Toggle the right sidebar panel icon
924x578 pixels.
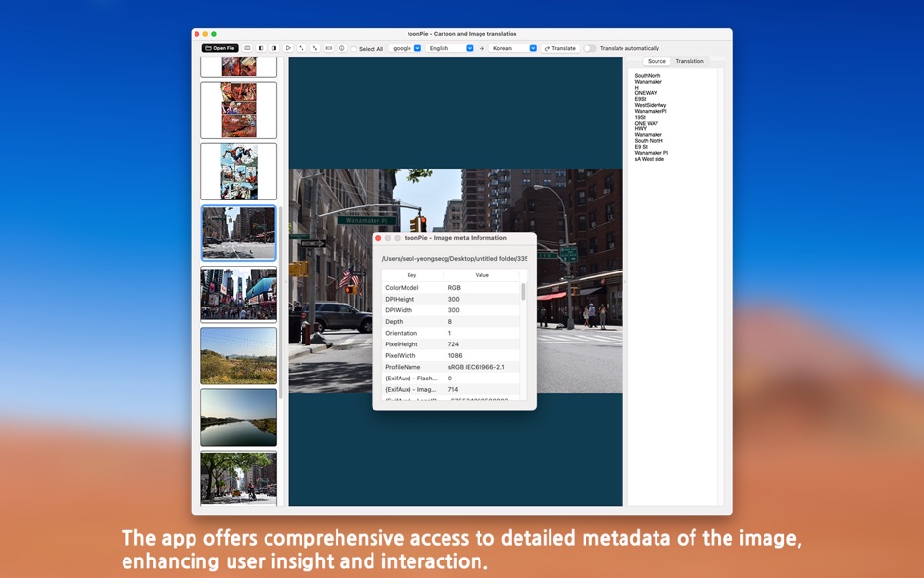point(274,48)
